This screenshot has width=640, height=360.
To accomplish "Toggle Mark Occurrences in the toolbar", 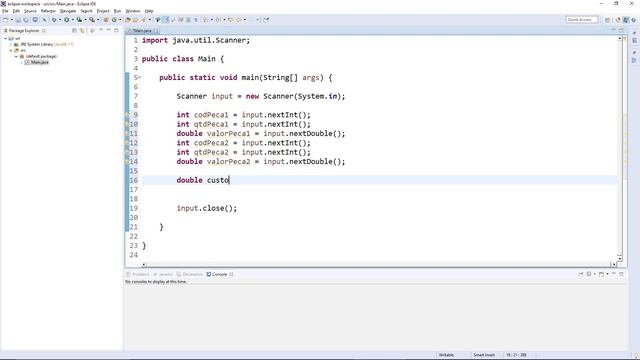I will 165,20.
